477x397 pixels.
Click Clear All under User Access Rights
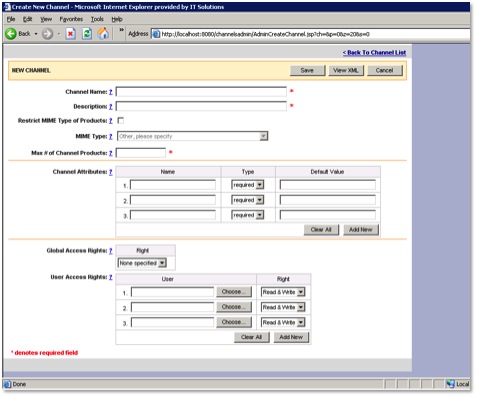coord(251,337)
